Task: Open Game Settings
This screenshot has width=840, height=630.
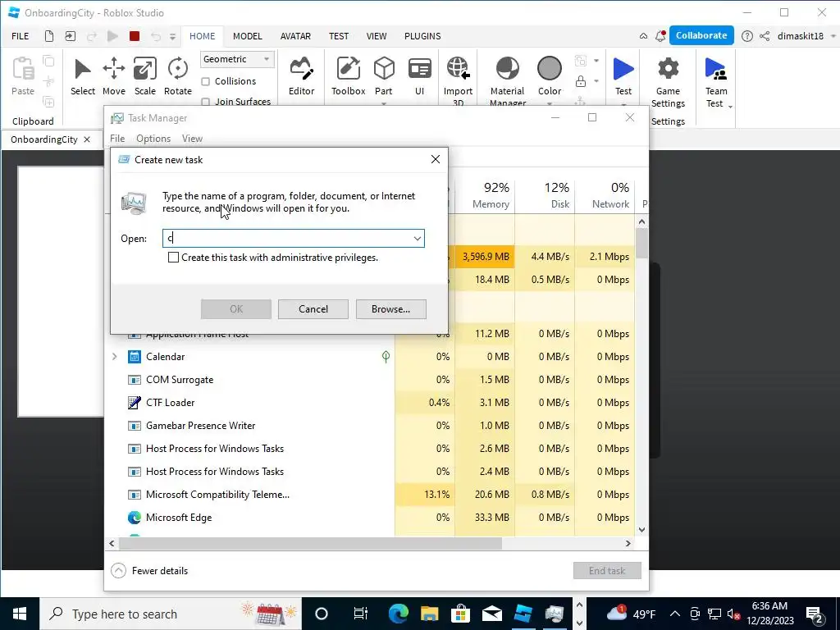Action: point(668,81)
